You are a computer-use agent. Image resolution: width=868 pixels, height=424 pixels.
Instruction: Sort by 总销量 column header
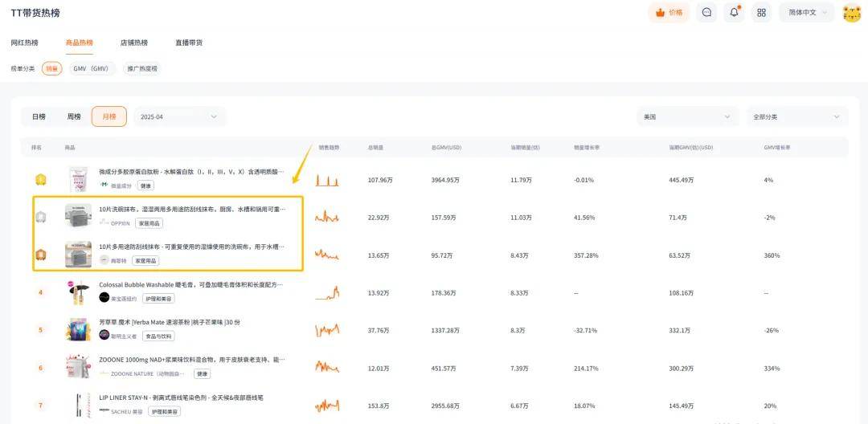(376, 148)
